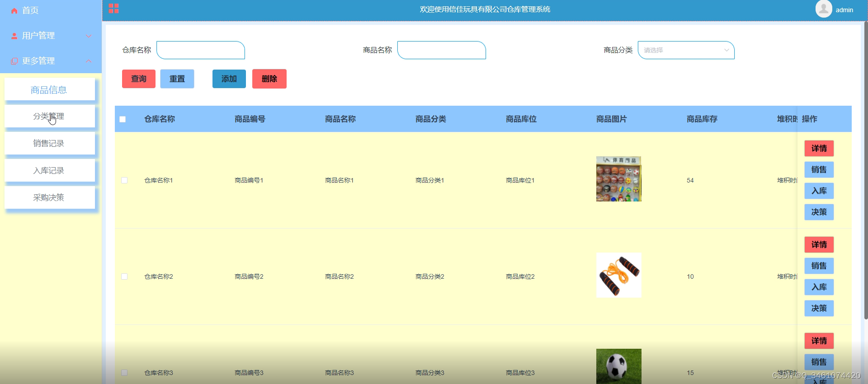This screenshot has width=868, height=384.
Task: Click the 商品图片 column header
Action: 612,119
